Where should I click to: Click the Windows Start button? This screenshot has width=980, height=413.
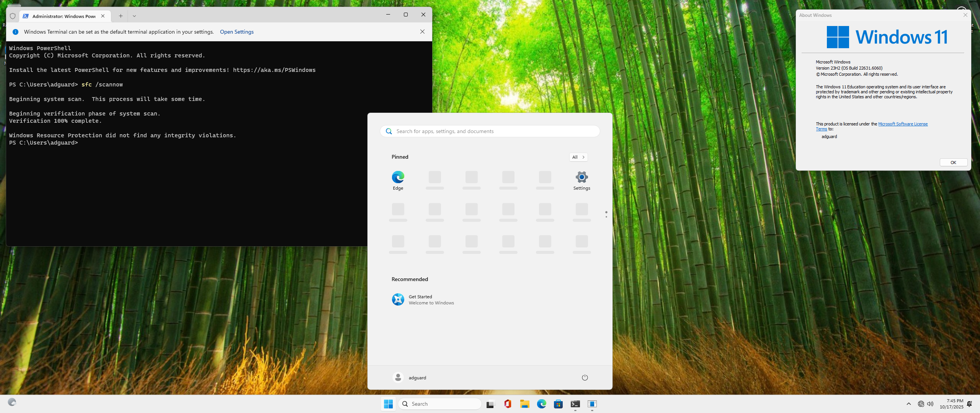pos(388,404)
